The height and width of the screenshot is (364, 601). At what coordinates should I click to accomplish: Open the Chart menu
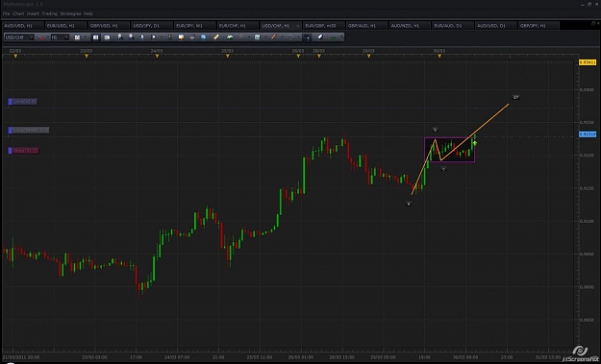18,13
